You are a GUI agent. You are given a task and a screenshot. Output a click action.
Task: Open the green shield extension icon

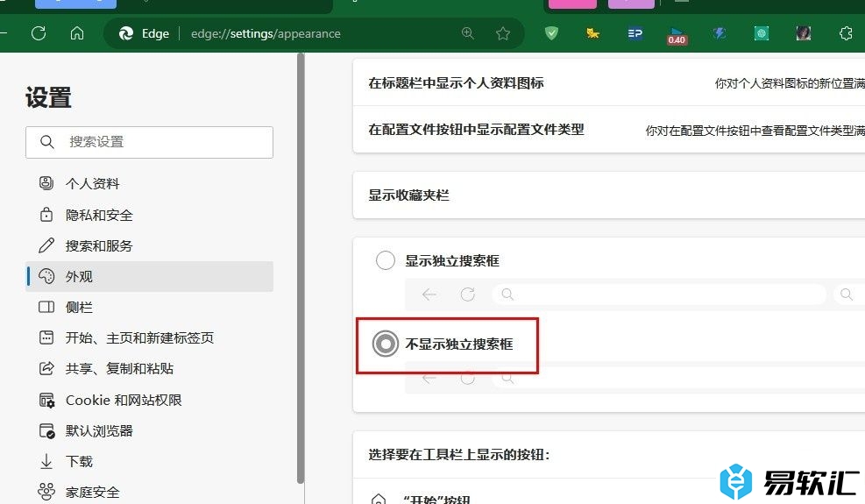(x=551, y=33)
